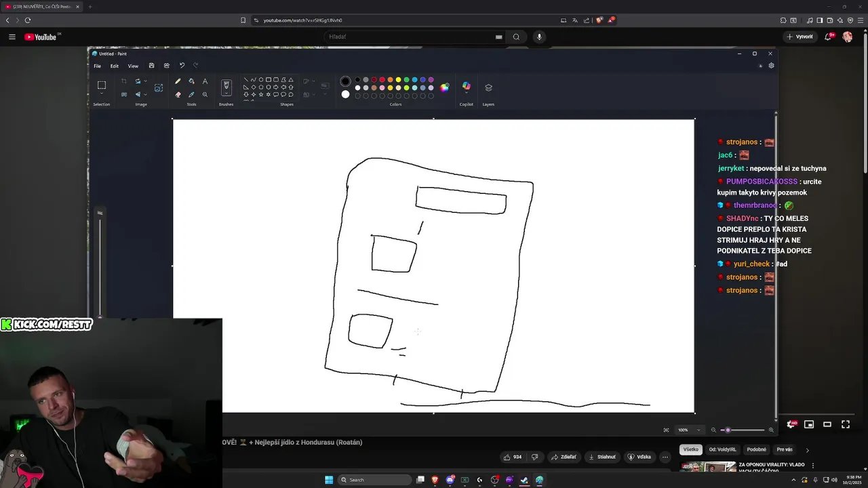Toggle browser sidebar panel

(x=819, y=20)
